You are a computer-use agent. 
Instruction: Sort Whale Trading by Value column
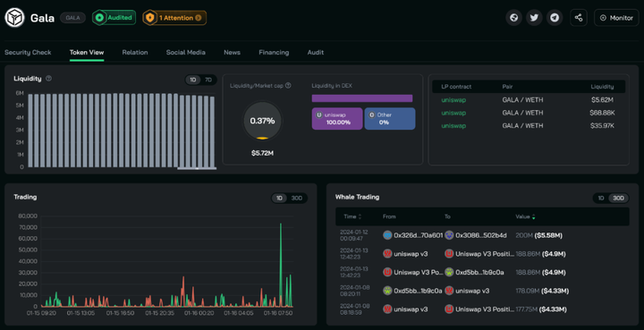click(x=525, y=216)
